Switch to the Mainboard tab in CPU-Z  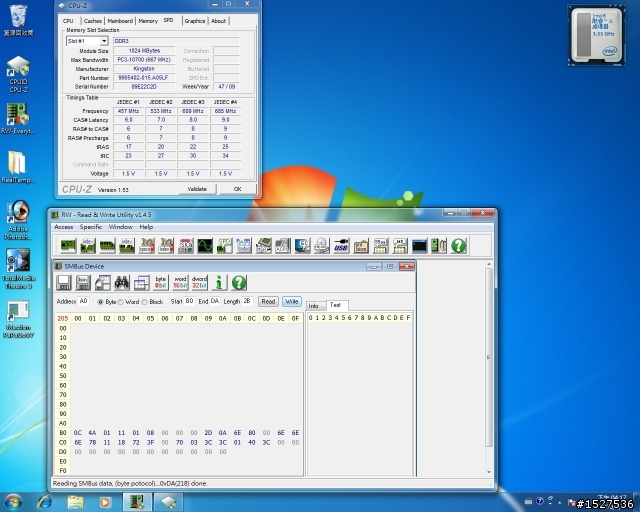coord(120,21)
